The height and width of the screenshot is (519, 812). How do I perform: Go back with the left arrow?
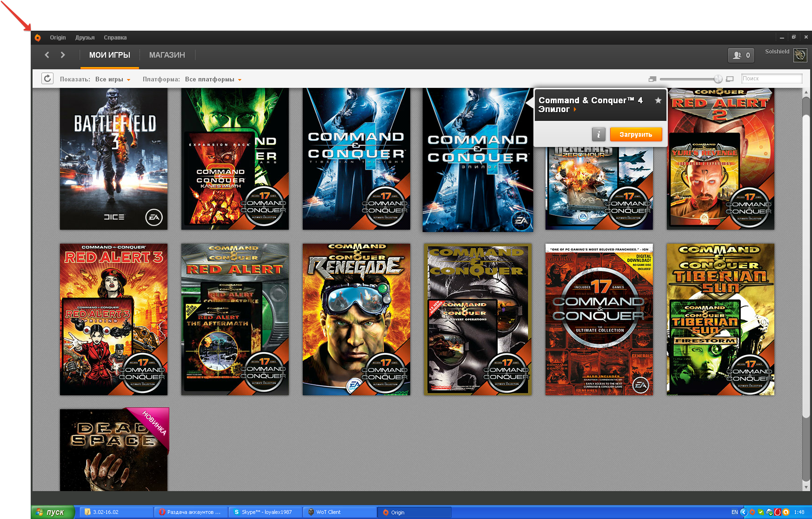click(47, 55)
